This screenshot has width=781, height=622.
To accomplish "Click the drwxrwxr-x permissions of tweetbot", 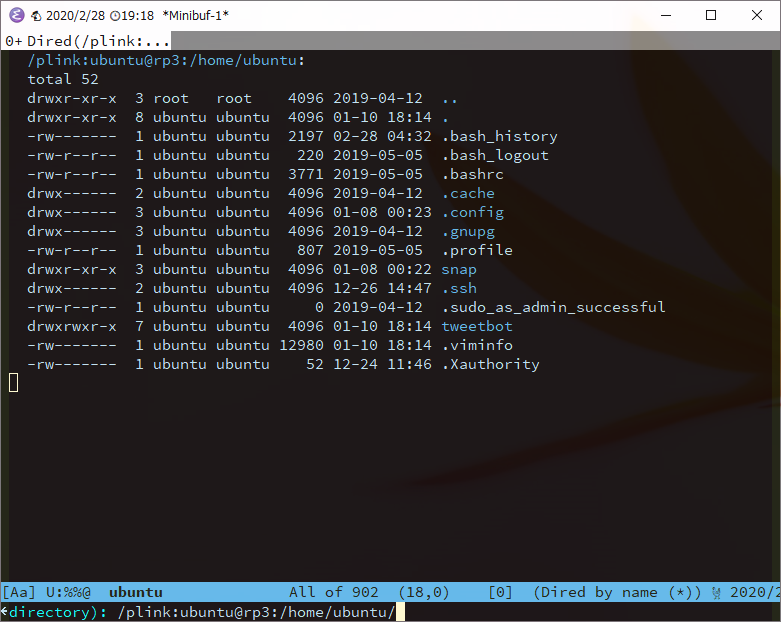I will click(72, 326).
